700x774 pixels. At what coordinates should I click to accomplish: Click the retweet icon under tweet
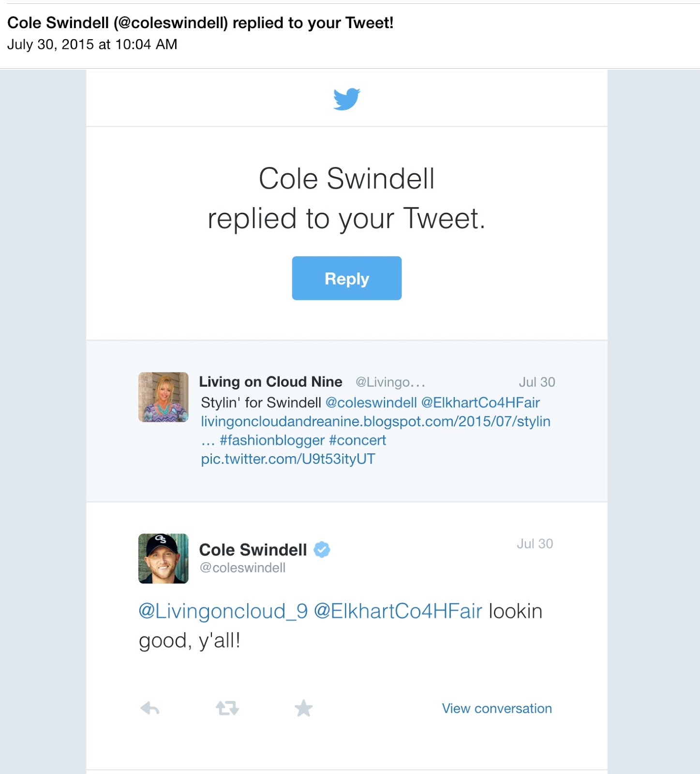pyautogui.click(x=227, y=709)
